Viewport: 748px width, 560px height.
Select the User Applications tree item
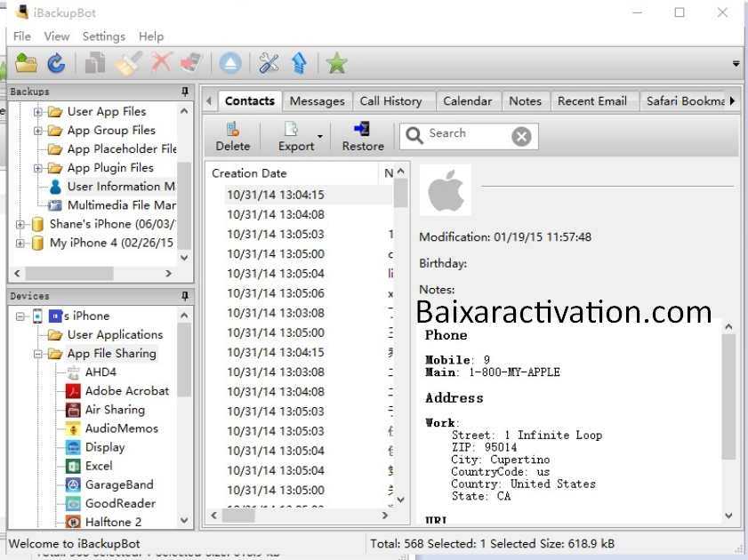[x=115, y=335]
